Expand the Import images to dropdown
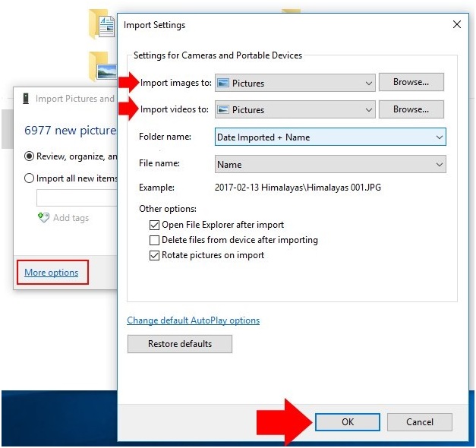Viewport: 476px width, 448px height. point(369,83)
